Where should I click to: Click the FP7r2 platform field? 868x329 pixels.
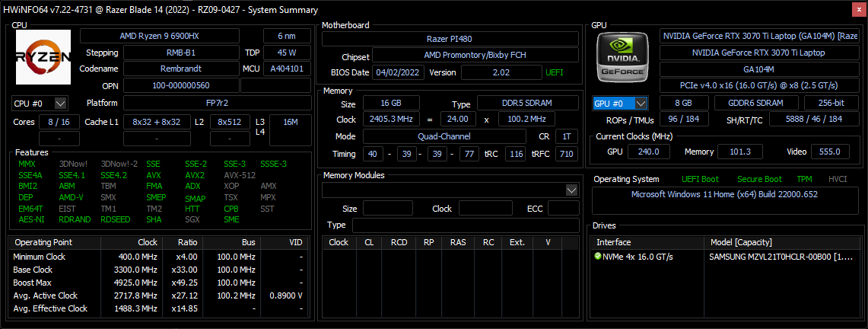tap(217, 103)
